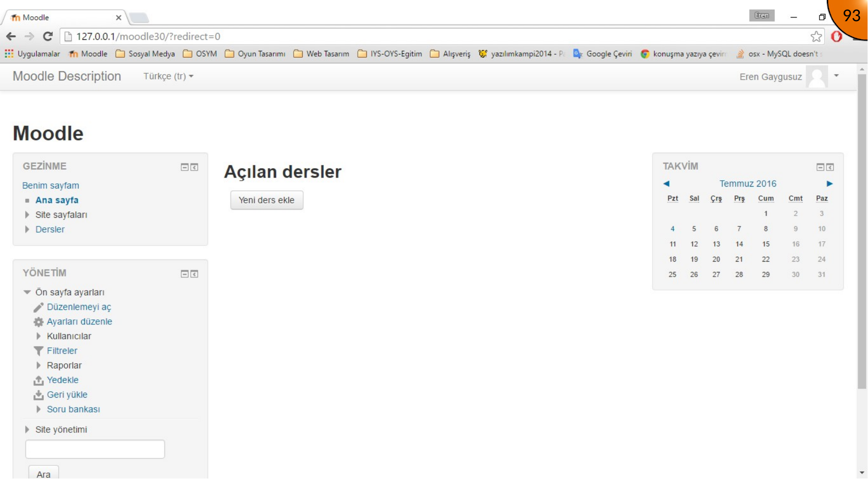The image size is (868, 488).
Task: Open the Opera extension icon
Action: (836, 36)
